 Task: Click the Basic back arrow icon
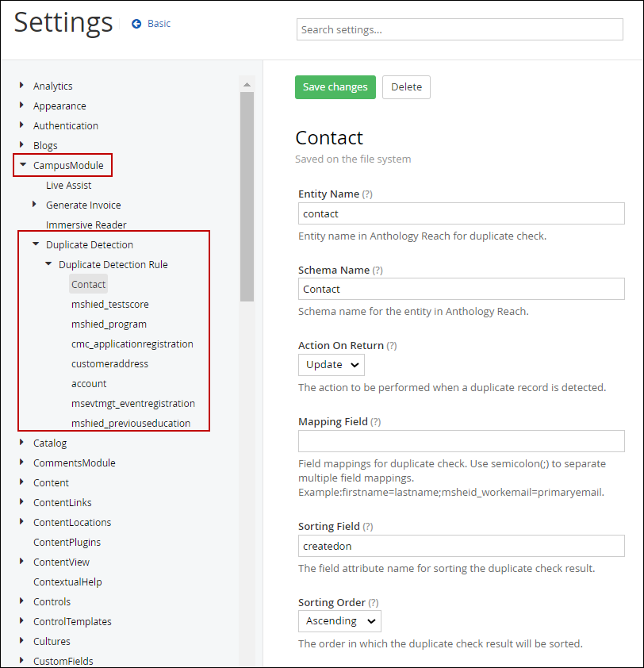click(136, 24)
